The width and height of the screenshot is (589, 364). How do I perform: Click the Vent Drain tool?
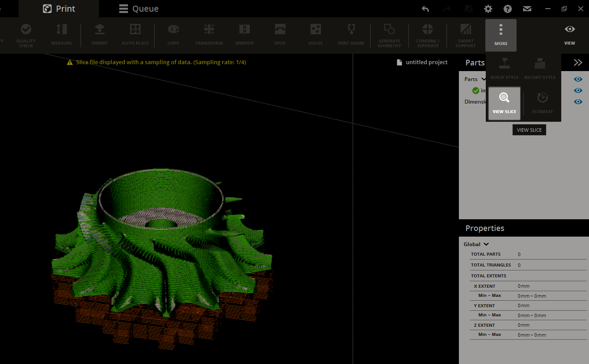350,35
